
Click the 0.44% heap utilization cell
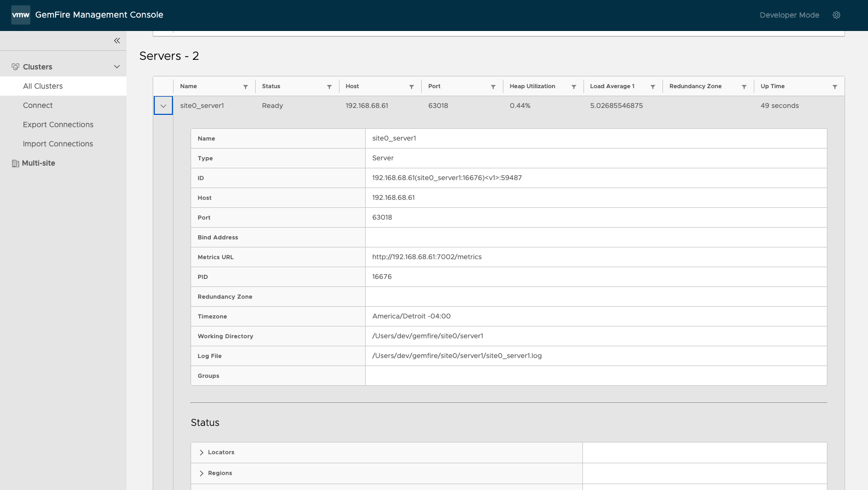520,106
